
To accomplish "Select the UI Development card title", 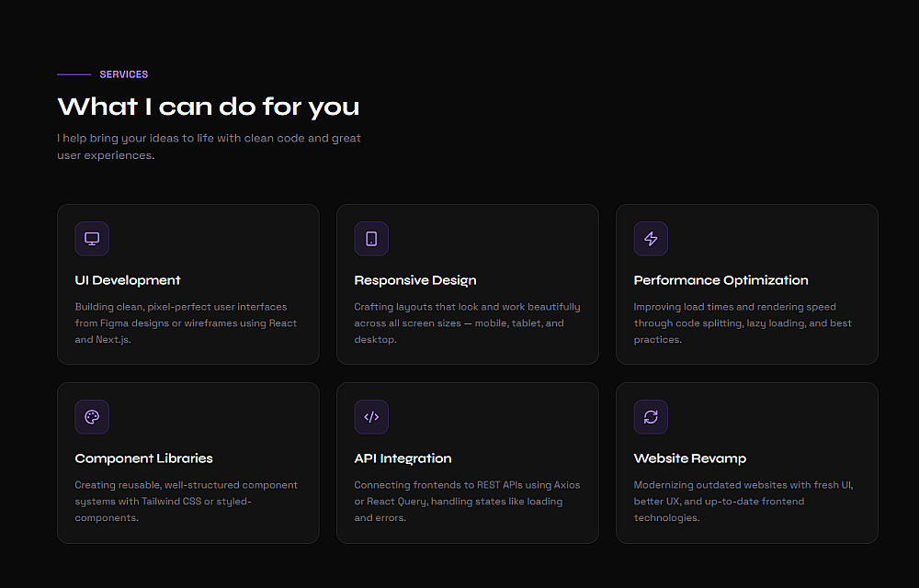I will click(128, 280).
